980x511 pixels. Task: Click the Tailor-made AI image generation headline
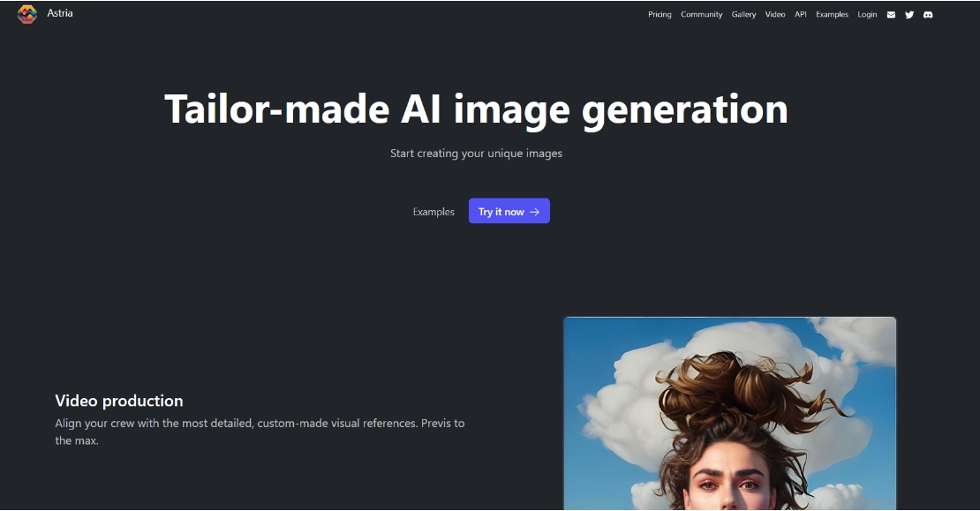click(476, 109)
